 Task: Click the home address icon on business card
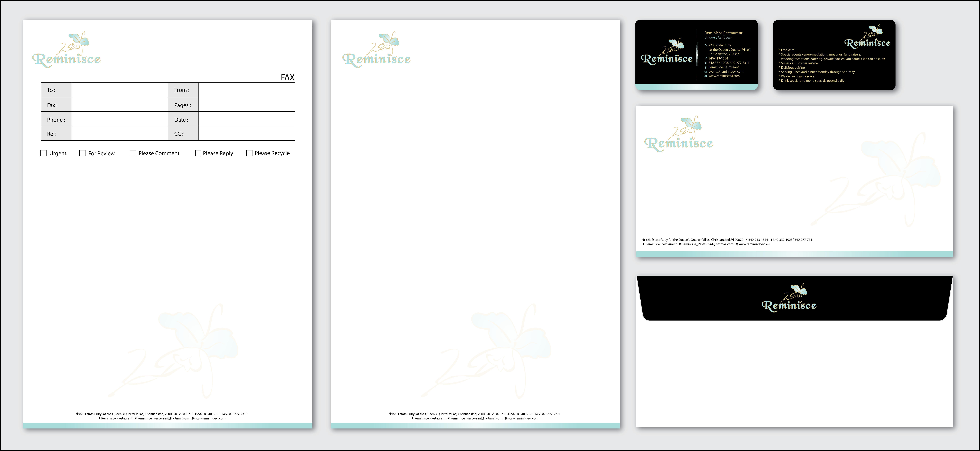(706, 45)
